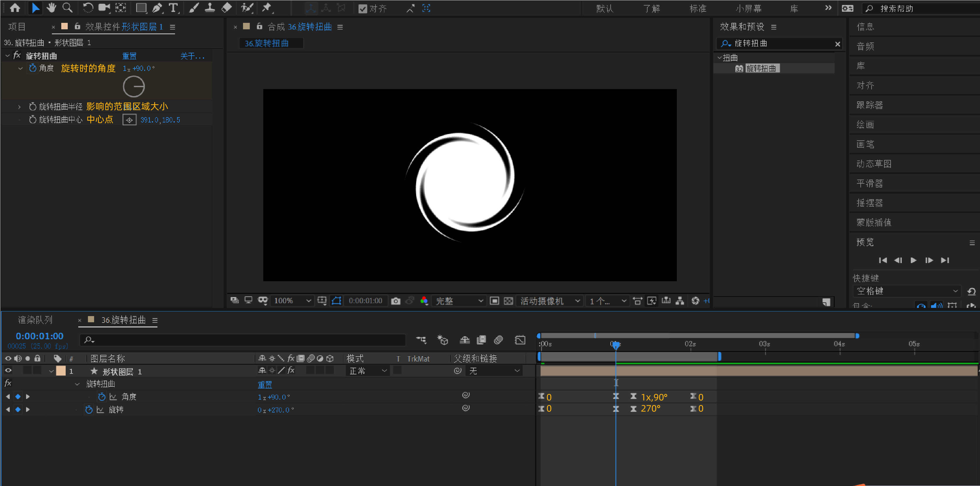Image resolution: width=980 pixels, height=486 pixels.
Task: Click the 关于... link of the effect
Action: pyautogui.click(x=192, y=56)
